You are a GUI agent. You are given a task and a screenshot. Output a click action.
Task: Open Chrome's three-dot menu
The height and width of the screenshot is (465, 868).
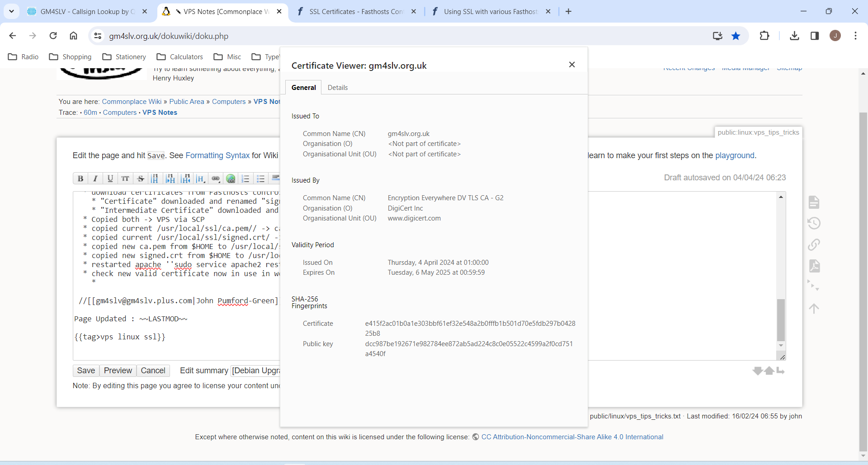[x=856, y=36]
